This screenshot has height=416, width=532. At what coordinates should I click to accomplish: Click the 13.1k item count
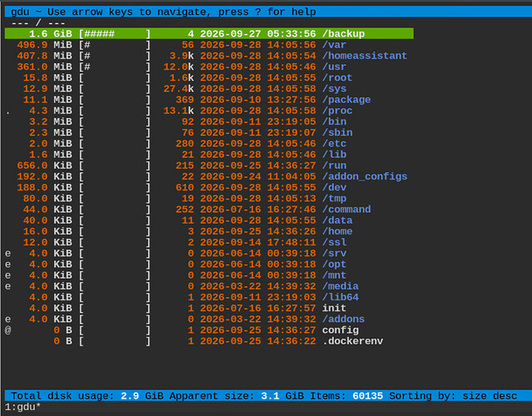pos(178,111)
